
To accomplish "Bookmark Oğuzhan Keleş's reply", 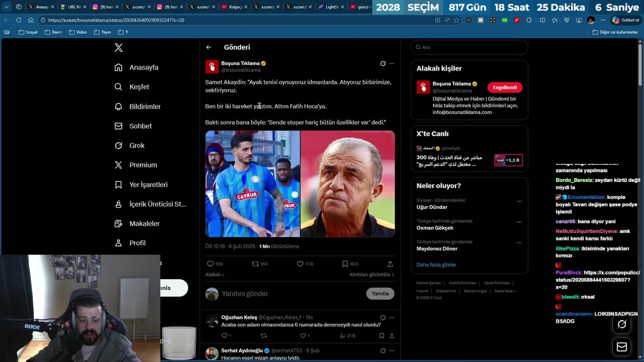I will coord(381,335).
